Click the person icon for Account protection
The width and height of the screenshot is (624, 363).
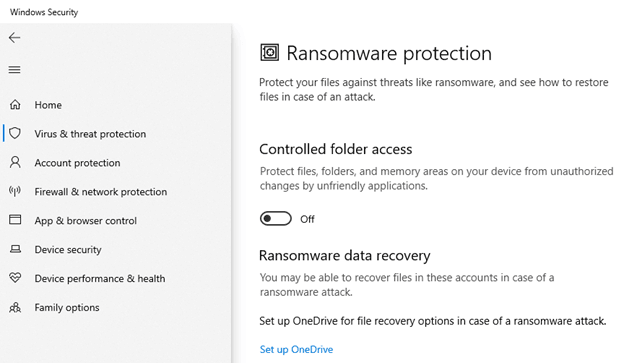(x=15, y=162)
